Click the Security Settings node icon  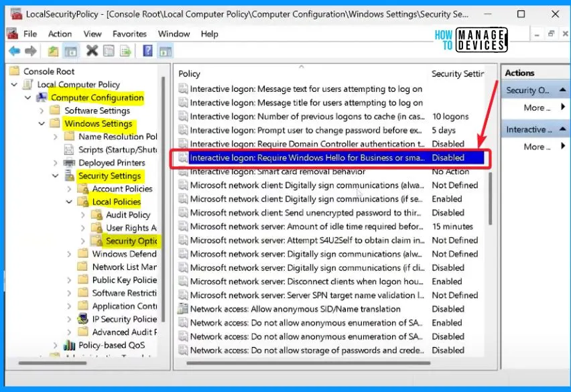(69, 176)
